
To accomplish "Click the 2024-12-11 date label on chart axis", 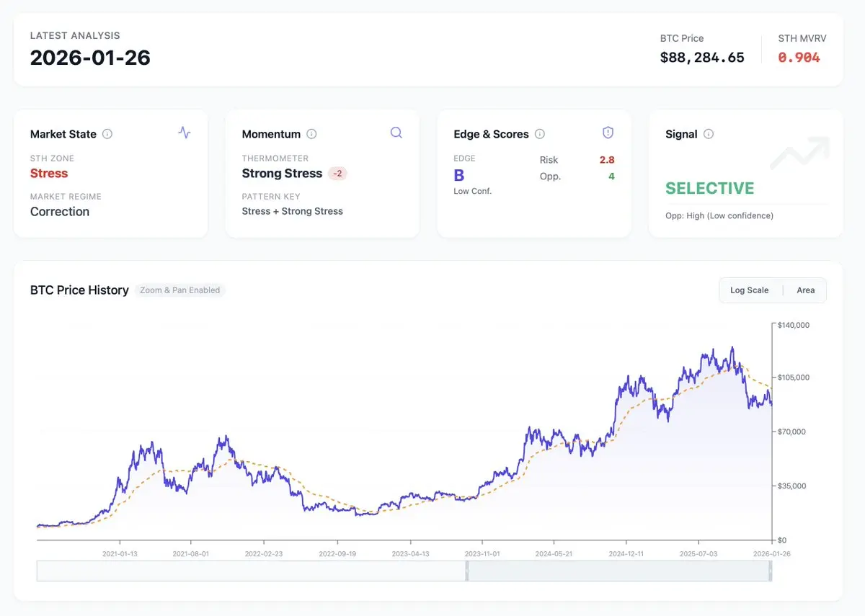I will (626, 554).
